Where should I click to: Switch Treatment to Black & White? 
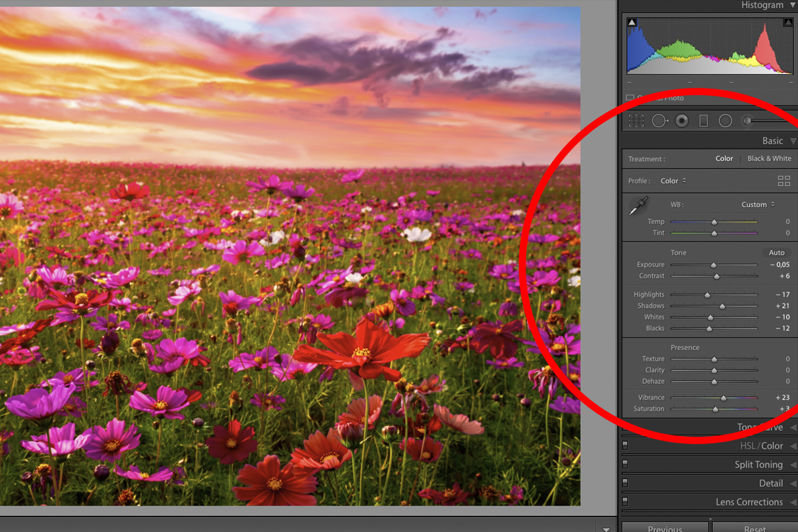click(x=769, y=158)
